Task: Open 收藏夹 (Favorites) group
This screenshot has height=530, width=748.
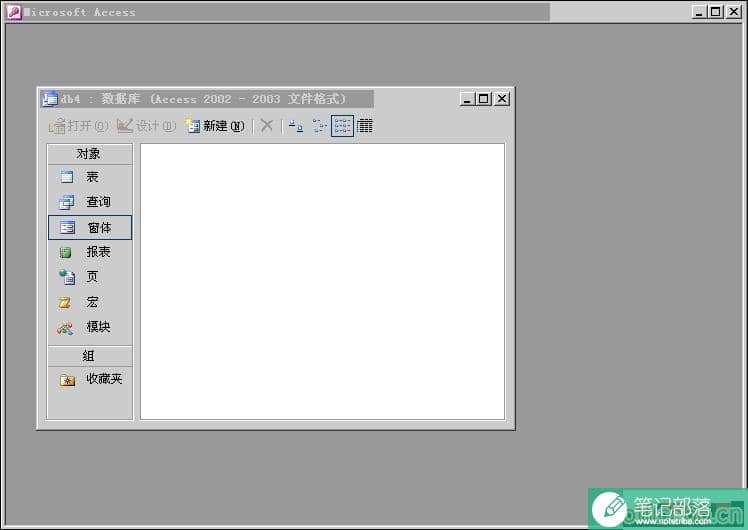Action: (90, 379)
